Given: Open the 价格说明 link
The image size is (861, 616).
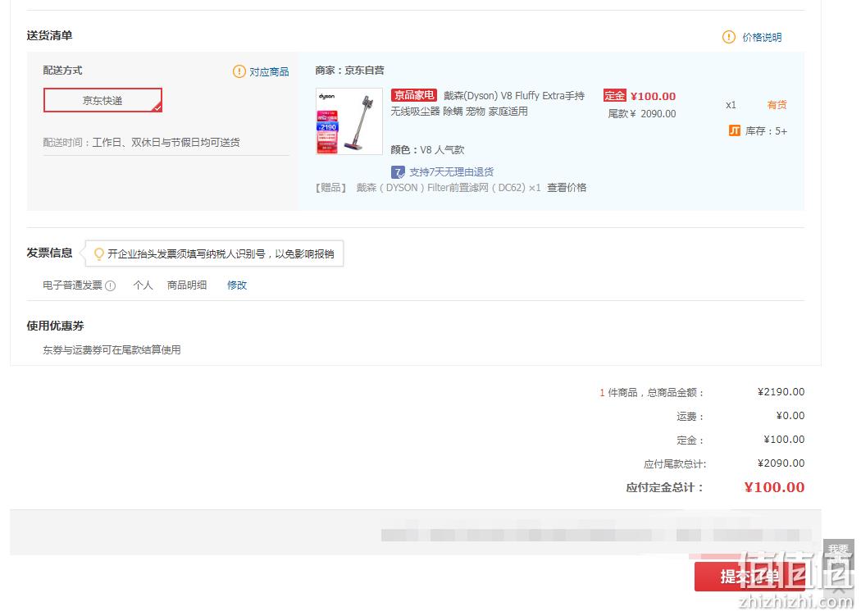Looking at the screenshot, I should pos(762,38).
